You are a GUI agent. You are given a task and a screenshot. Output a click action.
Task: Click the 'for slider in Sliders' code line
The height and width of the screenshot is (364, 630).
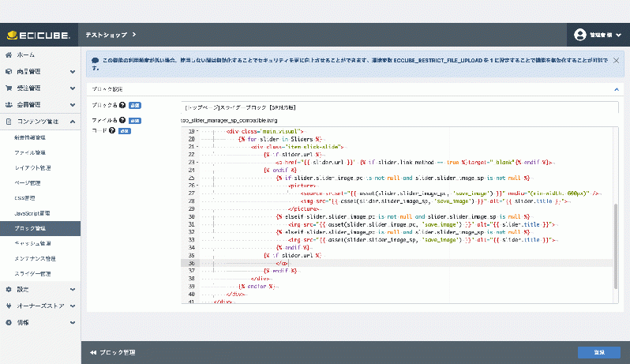[x=280, y=139]
